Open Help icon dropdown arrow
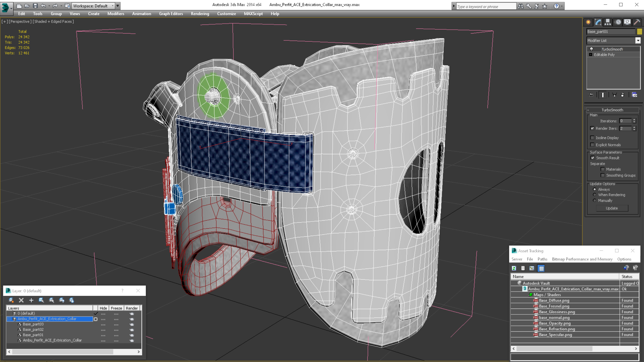 coord(562,6)
